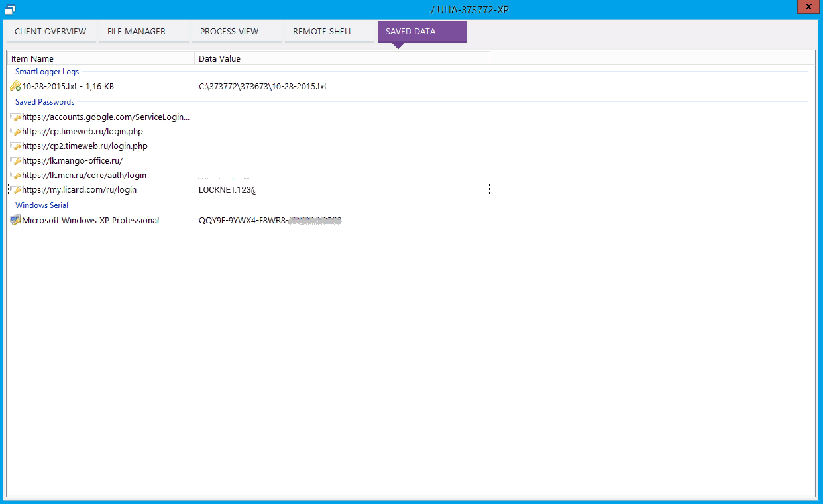Image resolution: width=823 pixels, height=504 pixels.
Task: Click key icon beside cp2.timeweb.ru entry
Action: tap(15, 146)
